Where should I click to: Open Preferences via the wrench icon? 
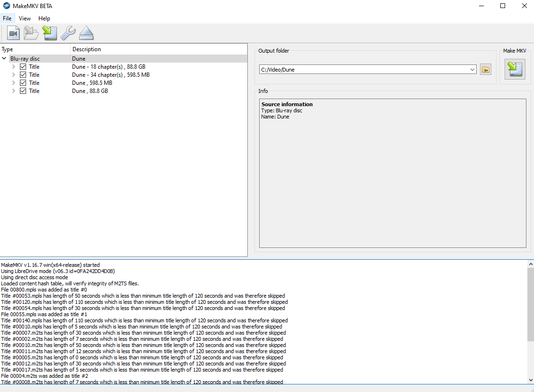click(68, 33)
